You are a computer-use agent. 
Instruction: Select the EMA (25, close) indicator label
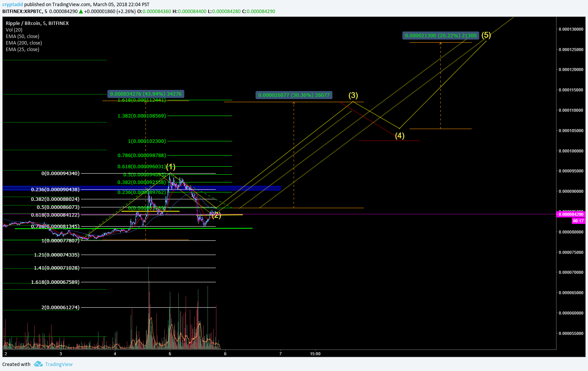(22, 50)
